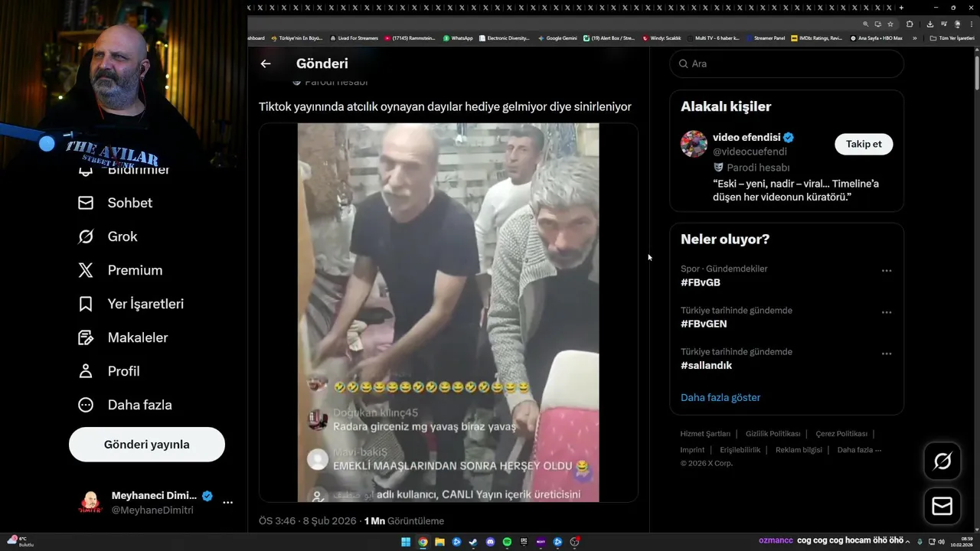Click the search magnifier icon

683,64
